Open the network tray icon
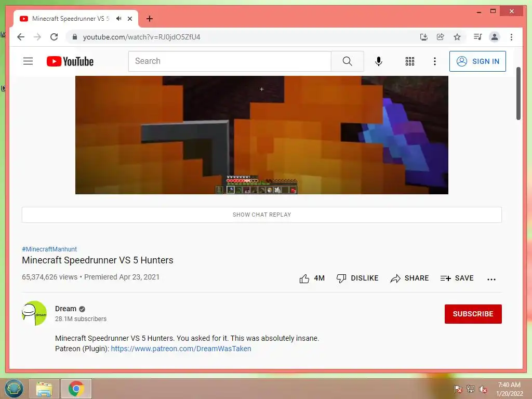Image resolution: width=532 pixels, height=399 pixels. (471, 389)
